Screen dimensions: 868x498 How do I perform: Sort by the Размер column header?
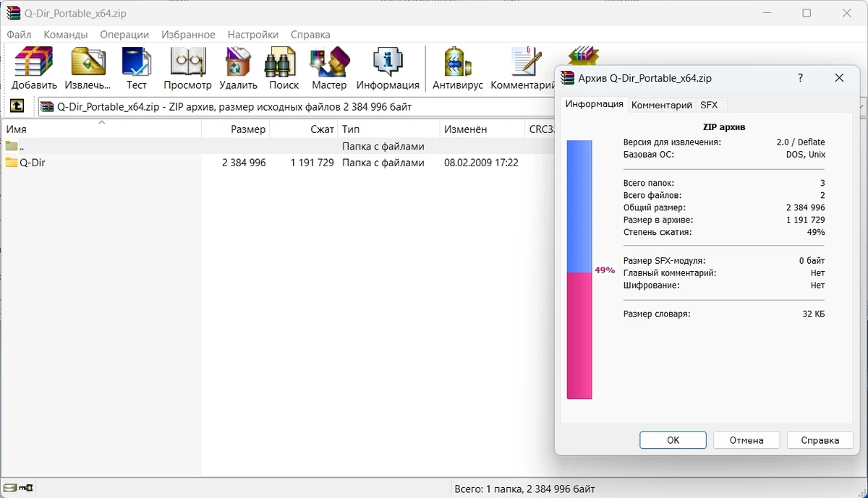click(x=236, y=129)
